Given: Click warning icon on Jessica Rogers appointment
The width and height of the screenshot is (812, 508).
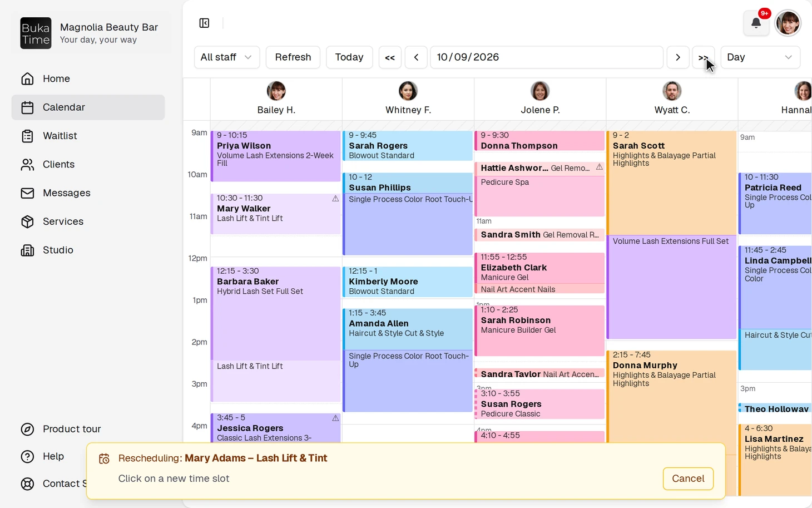Looking at the screenshot, I should tap(335, 418).
